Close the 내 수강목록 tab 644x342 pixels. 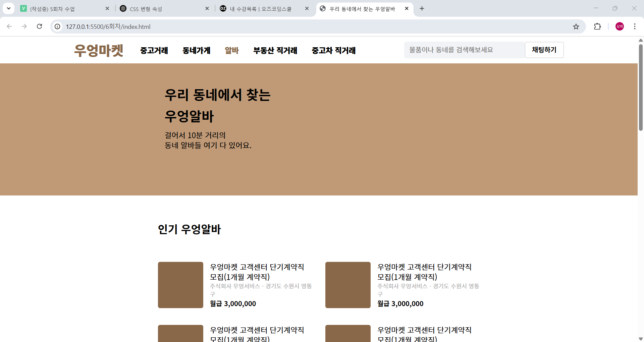[x=307, y=9]
